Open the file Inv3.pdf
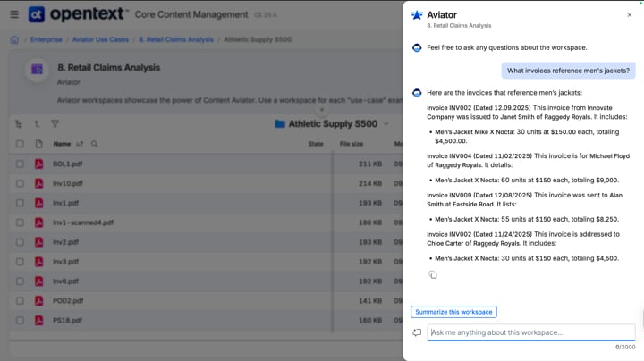 [x=65, y=262]
